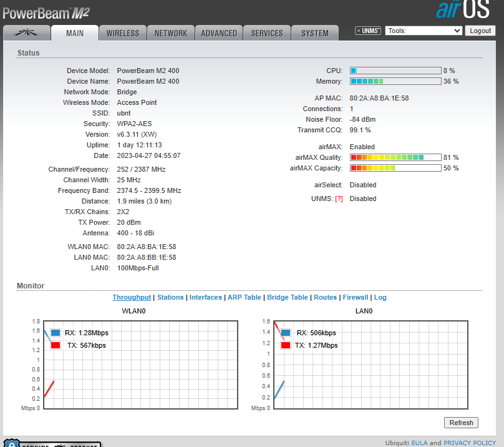Click the Security value WPA2-AES
504x447 pixels.
click(x=134, y=124)
